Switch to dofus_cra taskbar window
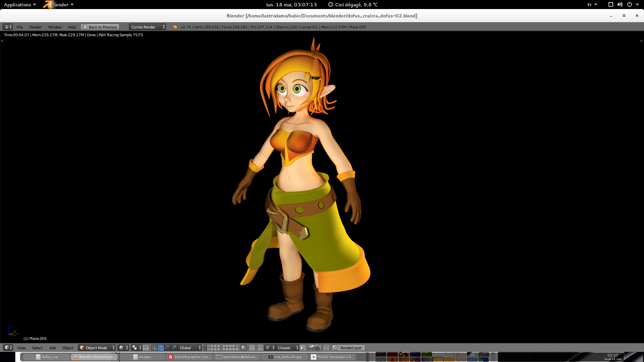644x362 pixels. point(46,357)
